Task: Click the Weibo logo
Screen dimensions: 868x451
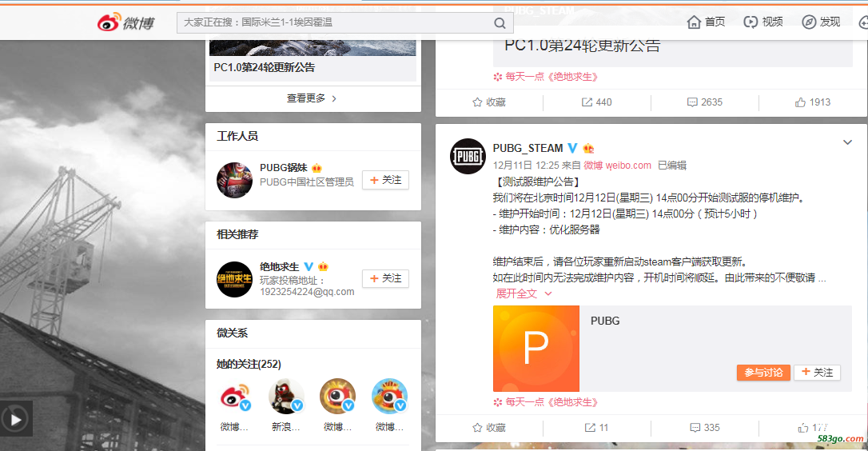Action: [125, 22]
